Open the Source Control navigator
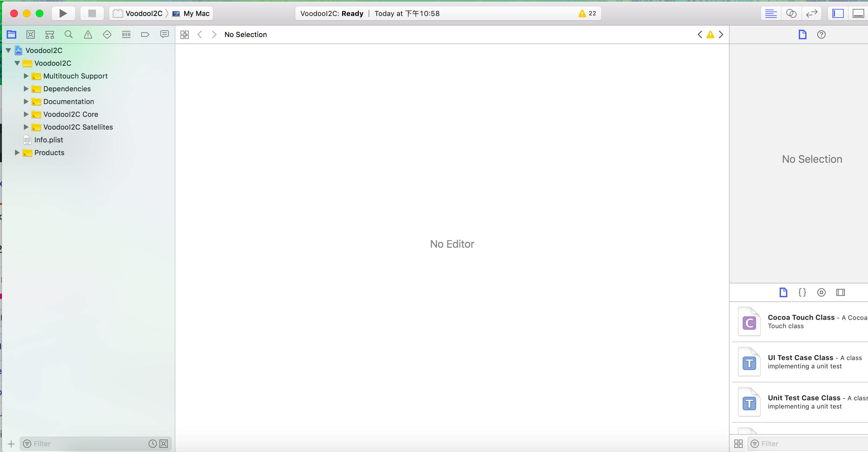 click(x=31, y=34)
